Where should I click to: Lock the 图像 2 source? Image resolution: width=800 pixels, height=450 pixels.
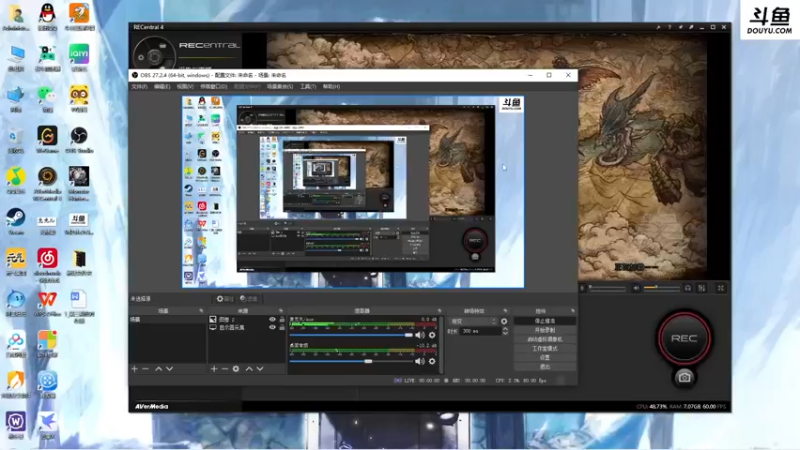(x=282, y=319)
